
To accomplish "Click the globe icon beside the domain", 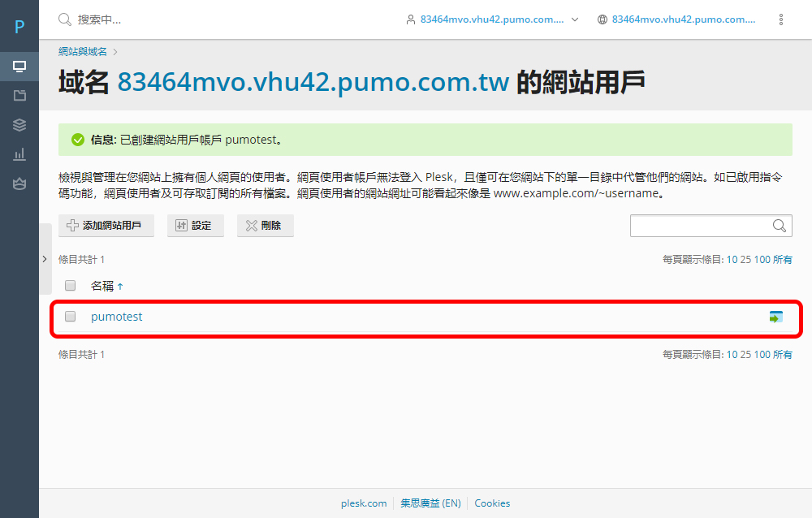I will point(603,19).
